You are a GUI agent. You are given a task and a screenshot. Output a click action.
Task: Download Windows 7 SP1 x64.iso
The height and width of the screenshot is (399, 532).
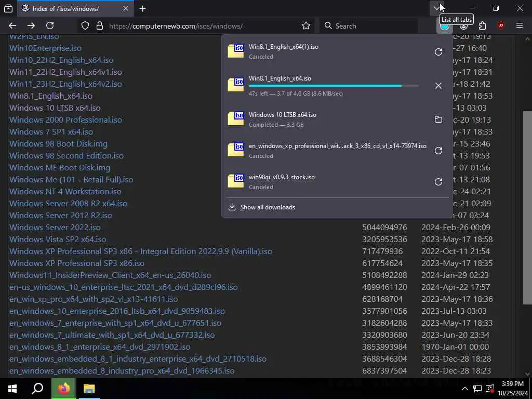coord(51,131)
